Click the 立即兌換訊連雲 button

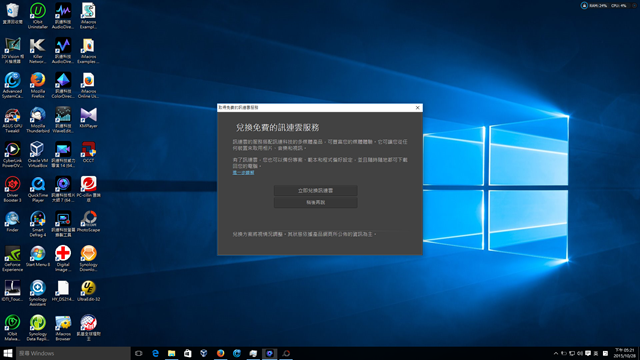pos(316,191)
